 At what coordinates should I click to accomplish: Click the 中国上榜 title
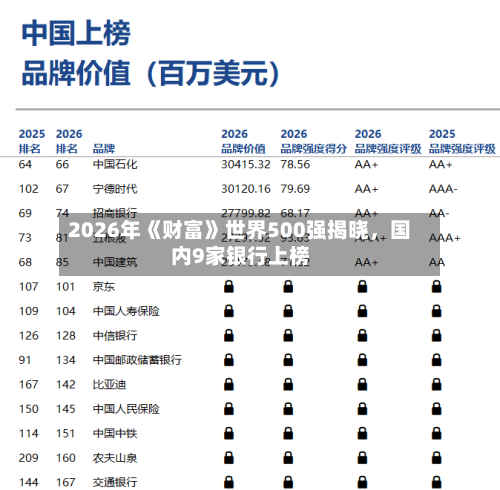pyautogui.click(x=76, y=33)
